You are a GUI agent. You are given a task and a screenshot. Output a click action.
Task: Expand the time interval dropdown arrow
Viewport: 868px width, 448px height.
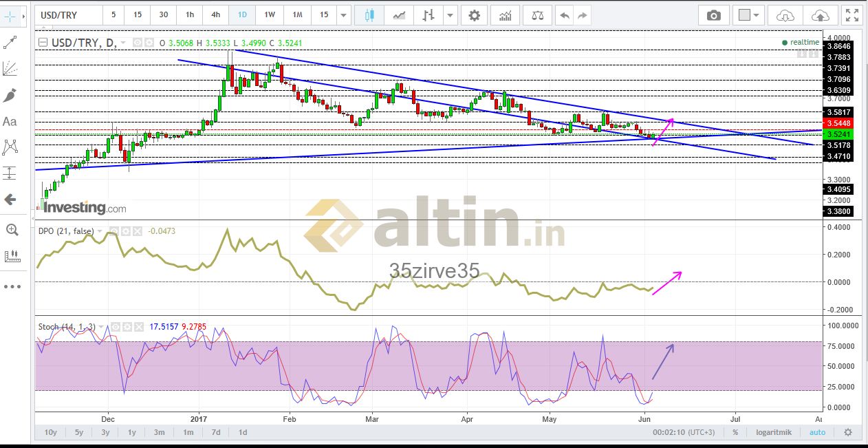pos(344,14)
